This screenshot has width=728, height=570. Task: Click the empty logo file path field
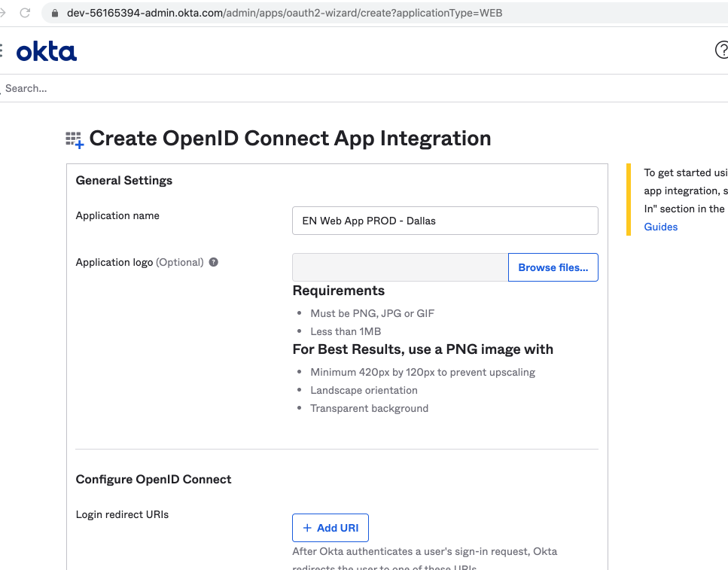click(400, 267)
